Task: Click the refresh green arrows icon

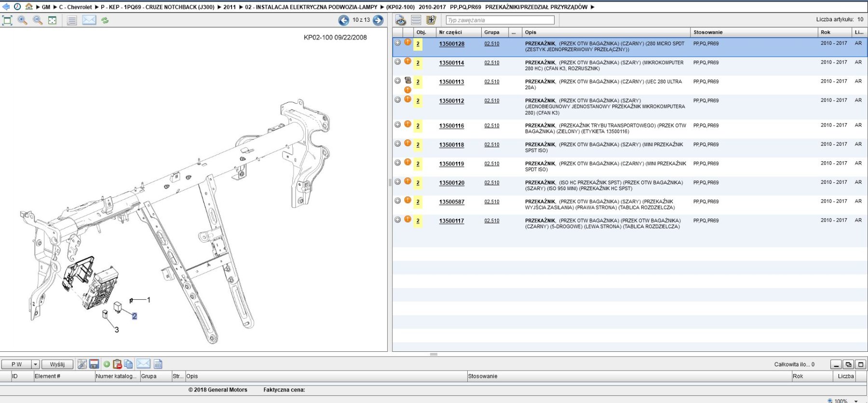Action: (x=105, y=20)
